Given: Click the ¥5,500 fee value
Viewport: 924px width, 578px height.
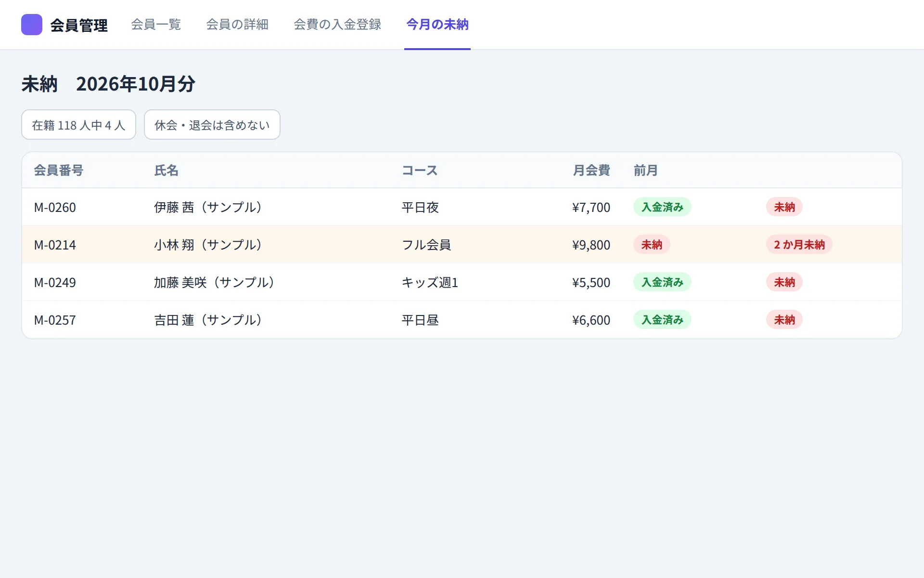Looking at the screenshot, I should [x=591, y=282].
